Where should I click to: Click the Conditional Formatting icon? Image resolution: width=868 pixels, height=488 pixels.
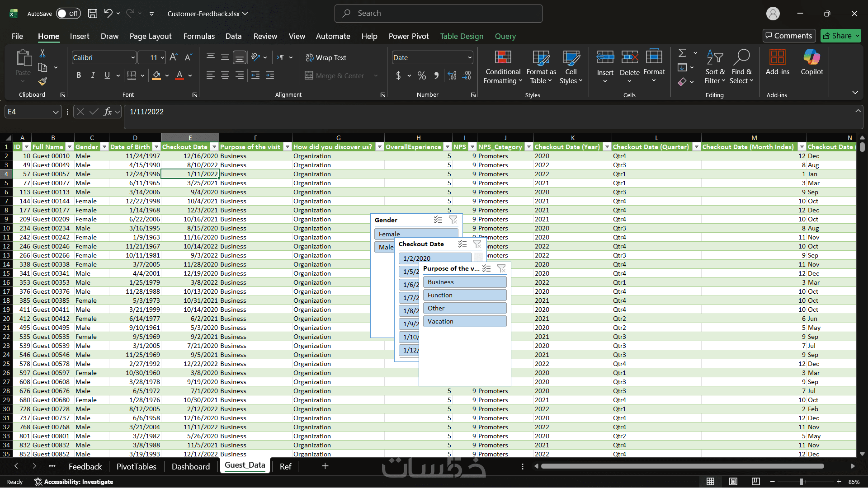click(503, 58)
